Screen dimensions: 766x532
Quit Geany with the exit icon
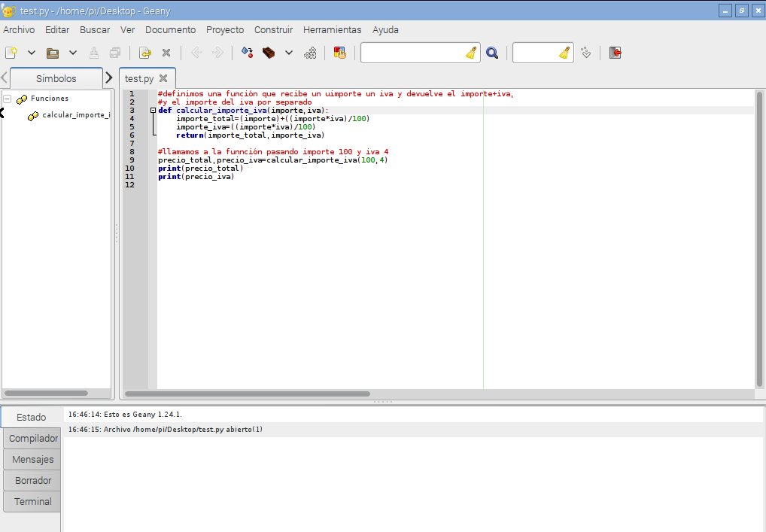[616, 53]
